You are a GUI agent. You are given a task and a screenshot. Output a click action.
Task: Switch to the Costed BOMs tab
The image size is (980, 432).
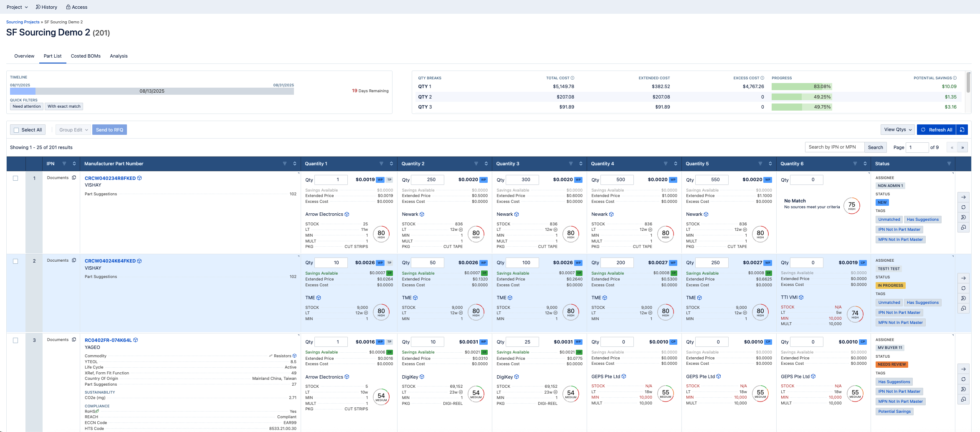[86, 56]
